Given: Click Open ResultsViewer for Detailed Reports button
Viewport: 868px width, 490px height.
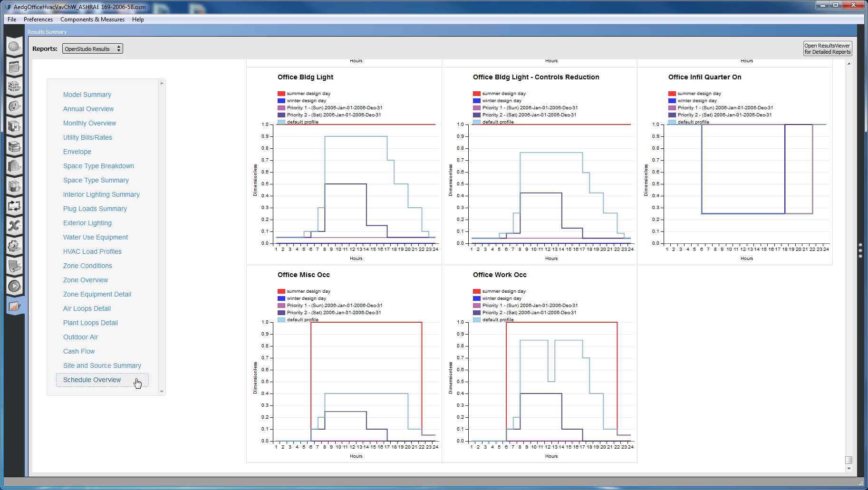Looking at the screenshot, I should (x=827, y=49).
